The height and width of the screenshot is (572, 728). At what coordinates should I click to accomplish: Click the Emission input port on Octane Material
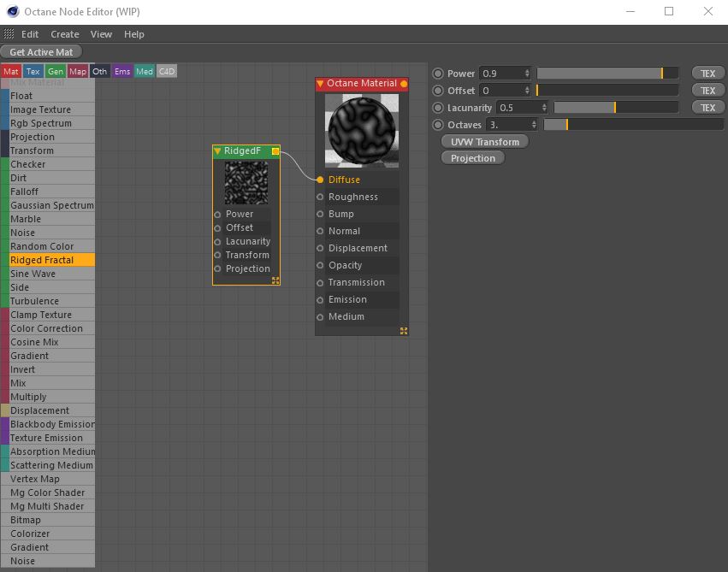coord(320,299)
